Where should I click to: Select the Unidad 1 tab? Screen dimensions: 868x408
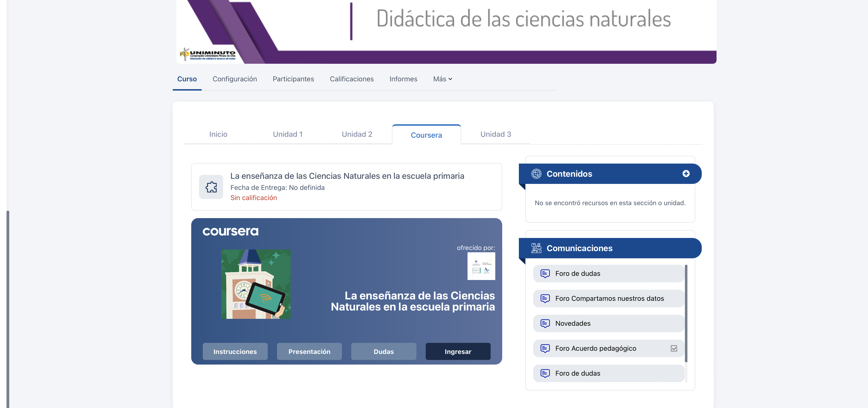click(x=287, y=134)
